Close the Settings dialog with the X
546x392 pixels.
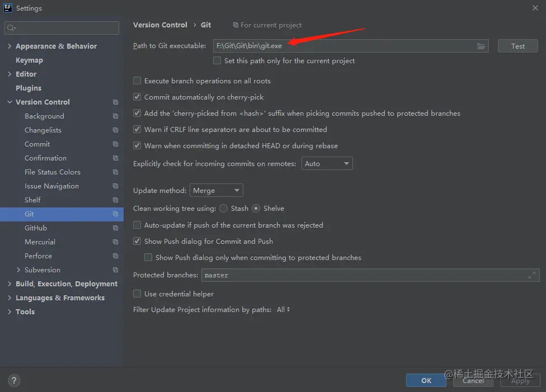tap(535, 8)
